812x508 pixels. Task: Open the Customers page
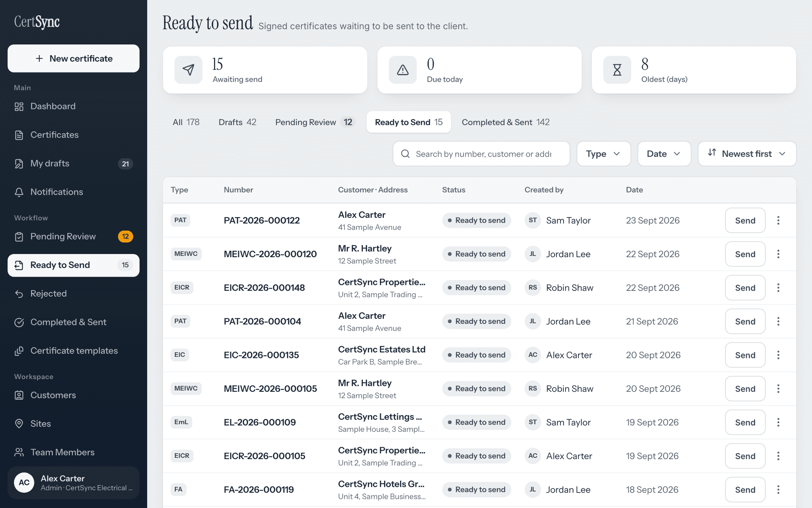[x=73, y=395]
